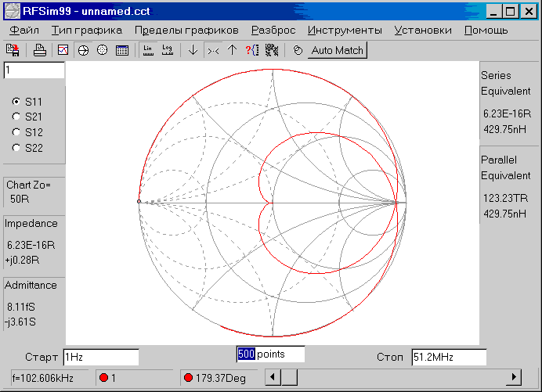This screenshot has height=392, width=542.
Task: Click the copy-to-clipboard/save toolbar icon
Action: (13, 50)
